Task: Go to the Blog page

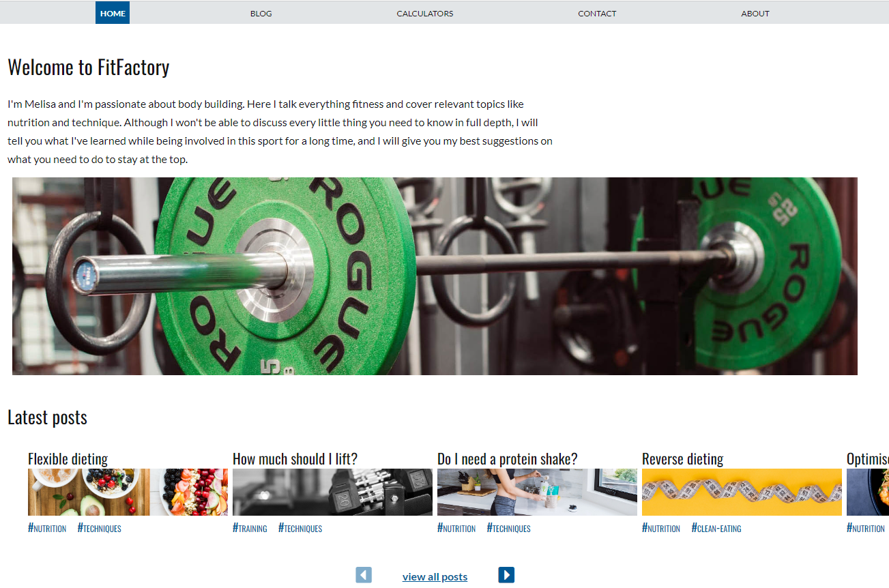Action: tap(261, 13)
